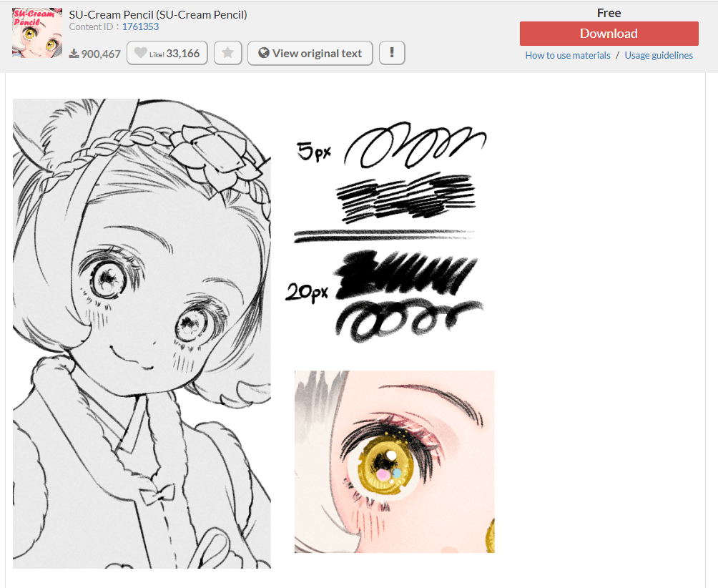Open the pencil line-art girl sample image

point(142,333)
